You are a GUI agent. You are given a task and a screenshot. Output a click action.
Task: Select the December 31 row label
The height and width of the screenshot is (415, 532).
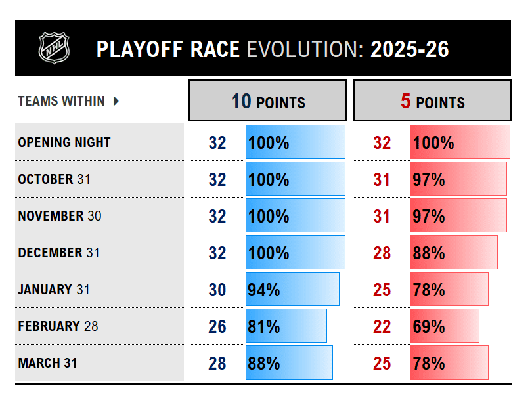tap(58, 253)
